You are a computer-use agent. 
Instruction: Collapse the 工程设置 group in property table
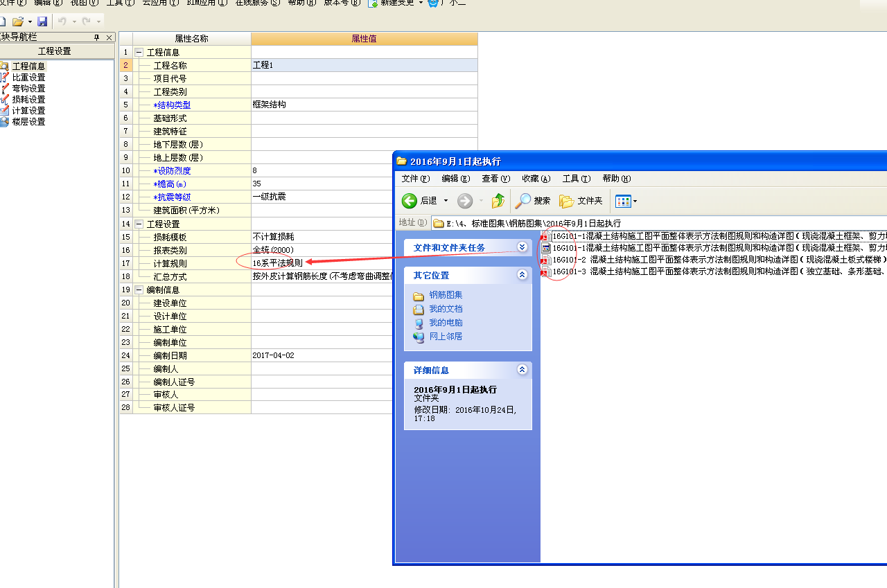pyautogui.click(x=139, y=224)
